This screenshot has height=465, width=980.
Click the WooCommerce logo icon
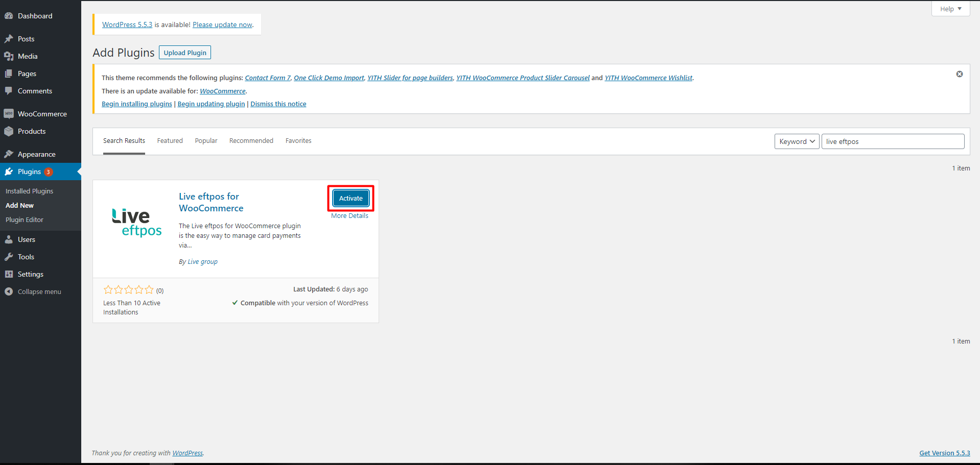(x=9, y=114)
